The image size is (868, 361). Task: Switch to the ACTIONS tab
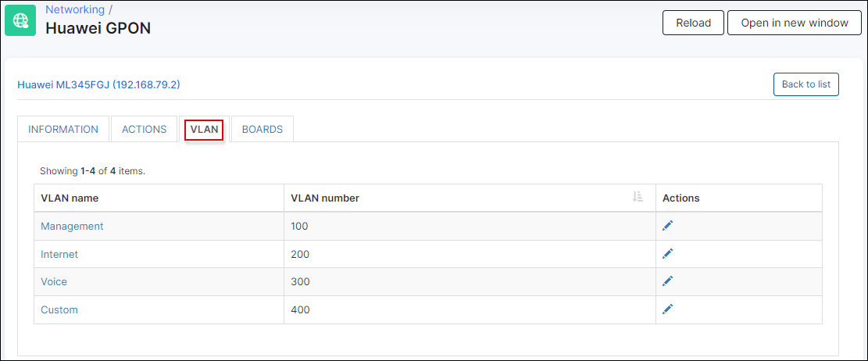click(x=144, y=129)
